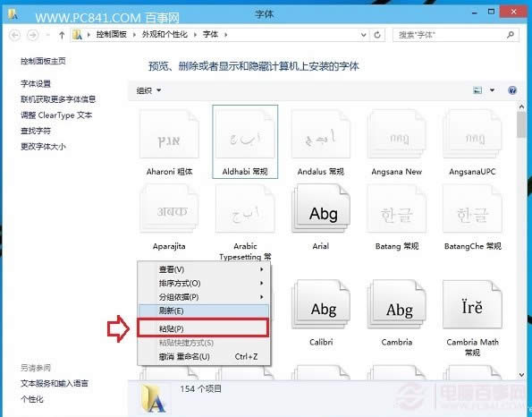Open 联机获取更多字体信息 link
Screen dimensions: 532x417
click(x=58, y=99)
